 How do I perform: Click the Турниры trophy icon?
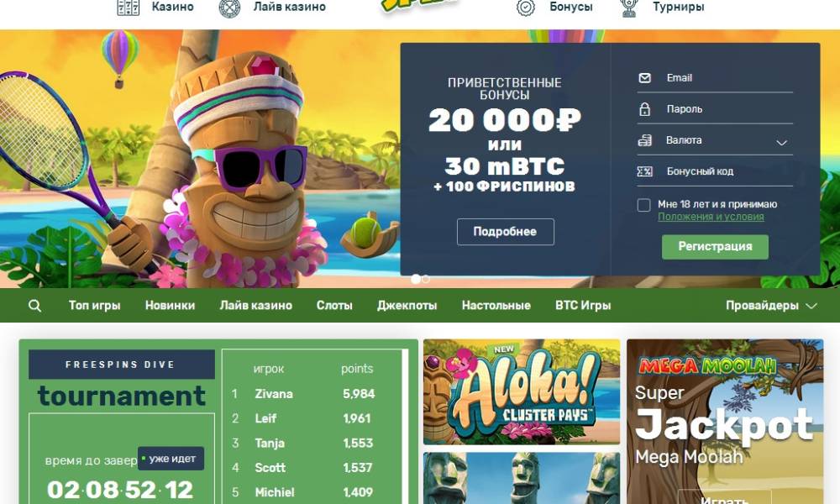click(628, 8)
